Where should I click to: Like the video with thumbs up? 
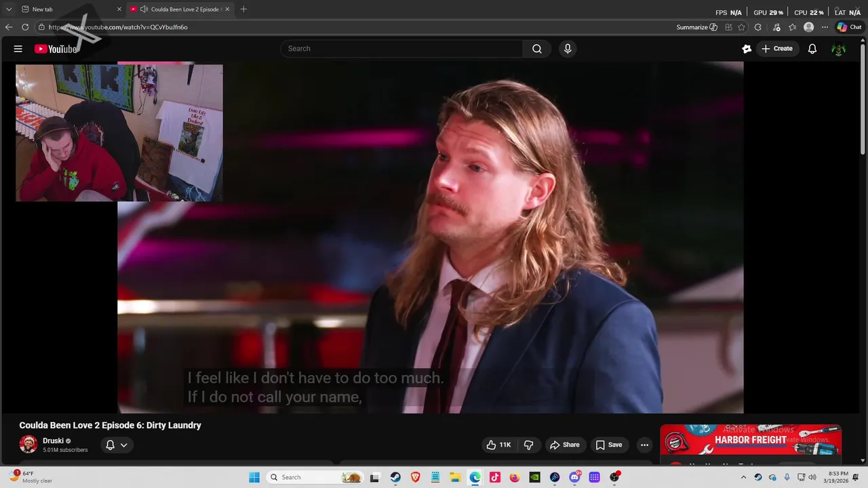coord(498,445)
